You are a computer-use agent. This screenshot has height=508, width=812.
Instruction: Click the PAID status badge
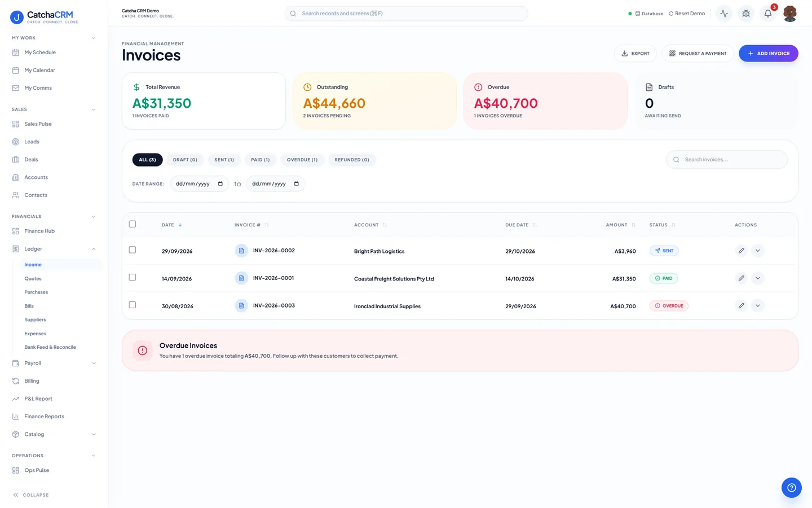click(664, 278)
